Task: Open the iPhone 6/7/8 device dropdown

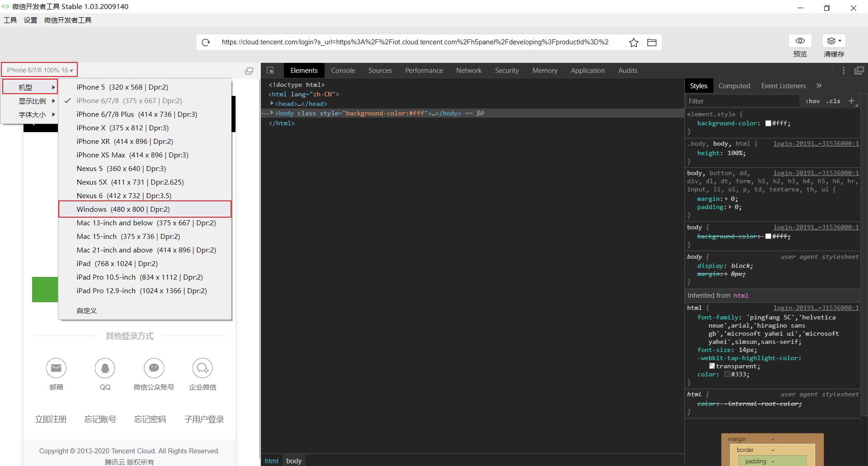Action: click(39, 70)
